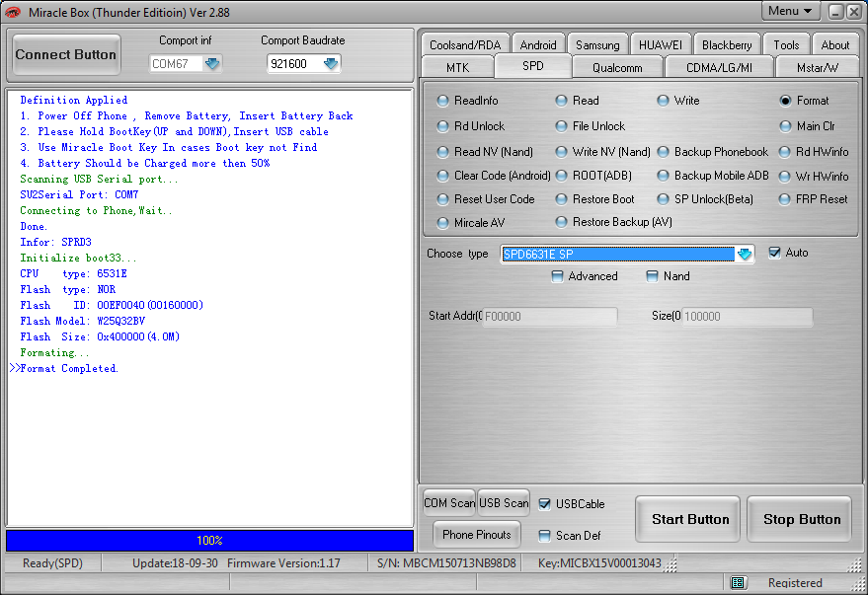Click the S/N: MBCM150713NB98D8 status text
The height and width of the screenshot is (595, 868).
tap(446, 562)
